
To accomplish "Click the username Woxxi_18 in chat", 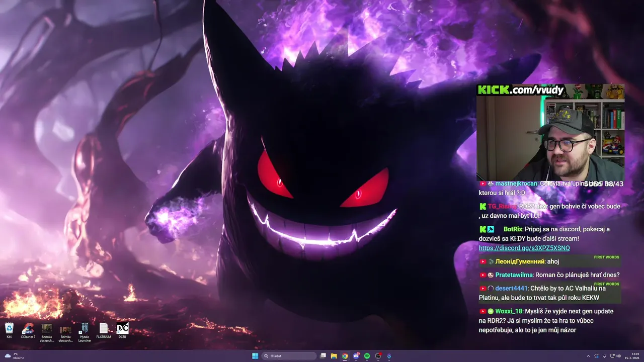I will pos(509,311).
